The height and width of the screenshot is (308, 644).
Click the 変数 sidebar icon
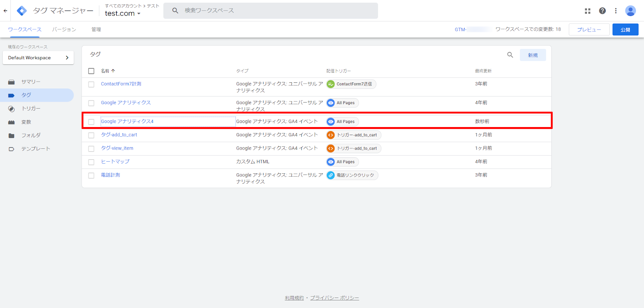pos(11,122)
